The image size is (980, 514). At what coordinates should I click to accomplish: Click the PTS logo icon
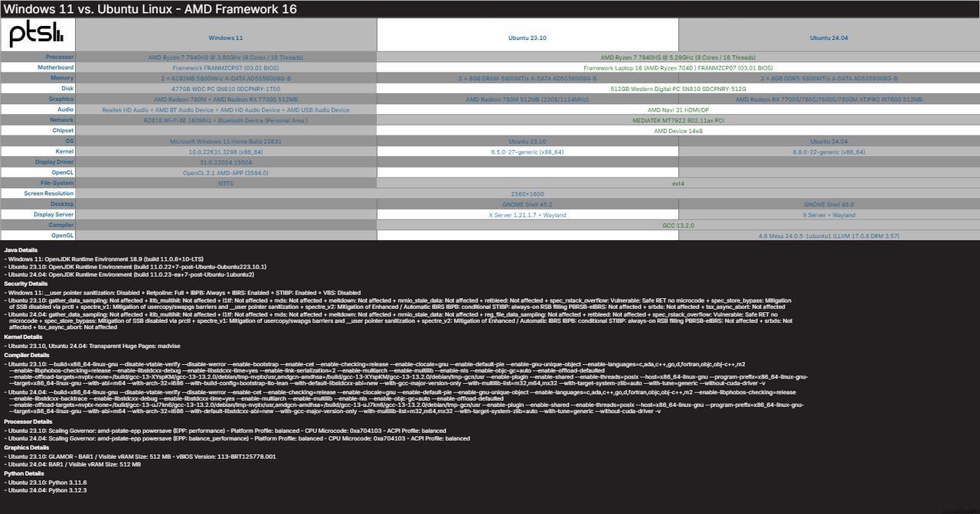[37, 34]
